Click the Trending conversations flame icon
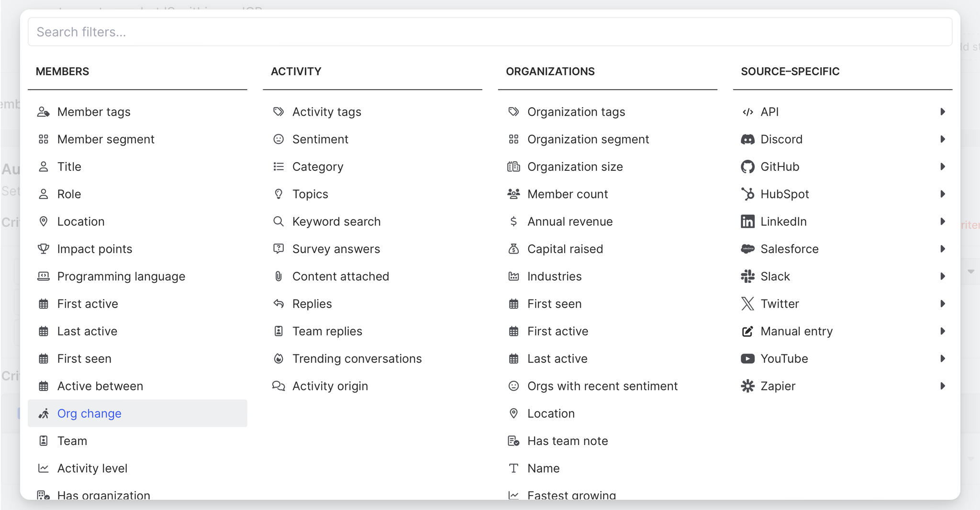 click(x=278, y=359)
